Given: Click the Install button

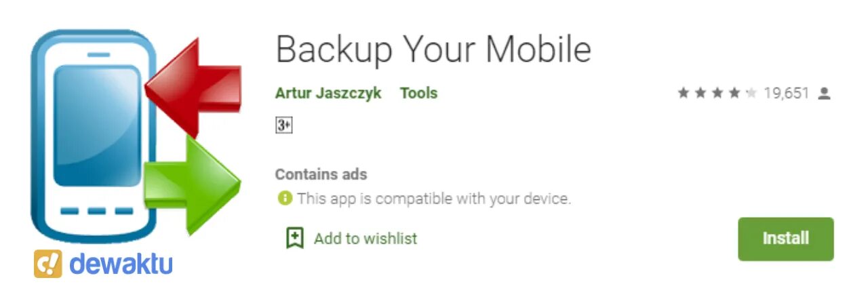Looking at the screenshot, I should tap(785, 239).
